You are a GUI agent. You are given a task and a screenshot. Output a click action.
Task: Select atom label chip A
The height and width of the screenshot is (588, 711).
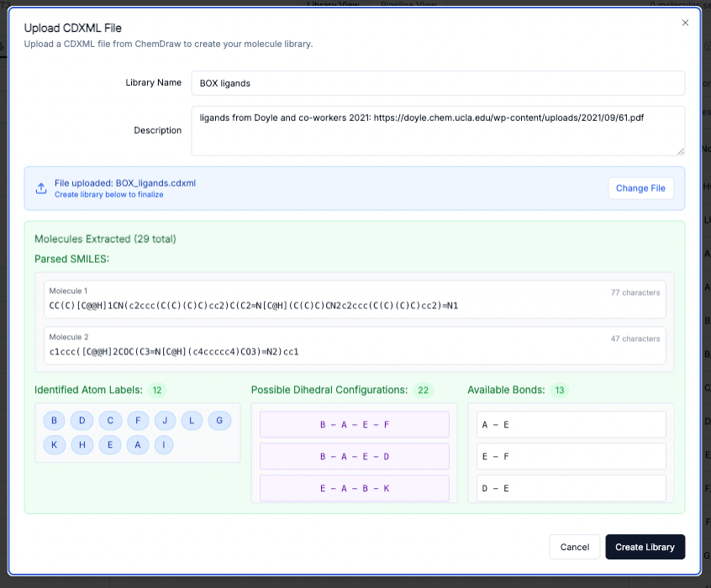click(138, 444)
